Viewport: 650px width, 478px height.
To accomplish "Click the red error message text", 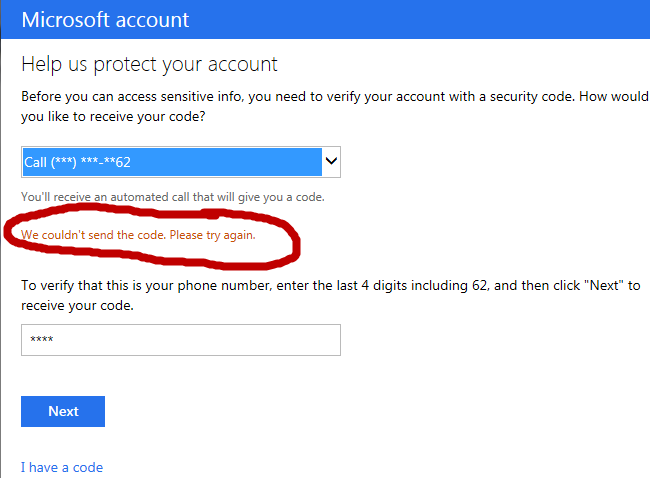I will (138, 235).
